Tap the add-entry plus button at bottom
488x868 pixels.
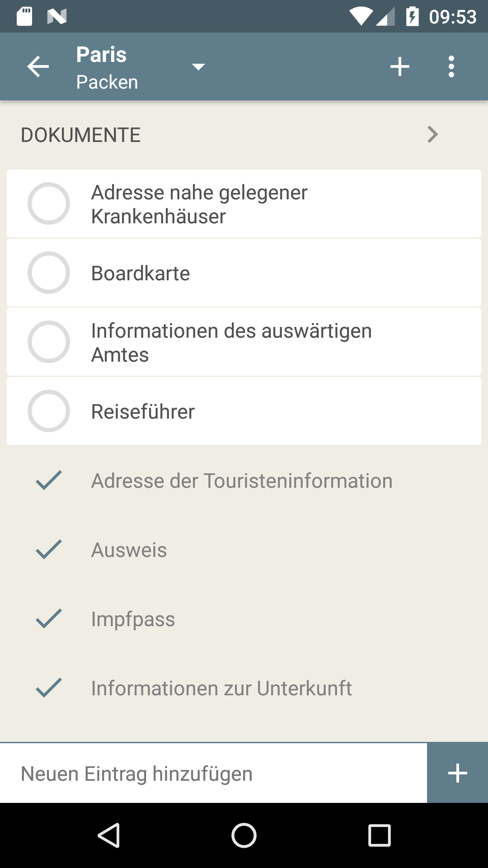457,773
